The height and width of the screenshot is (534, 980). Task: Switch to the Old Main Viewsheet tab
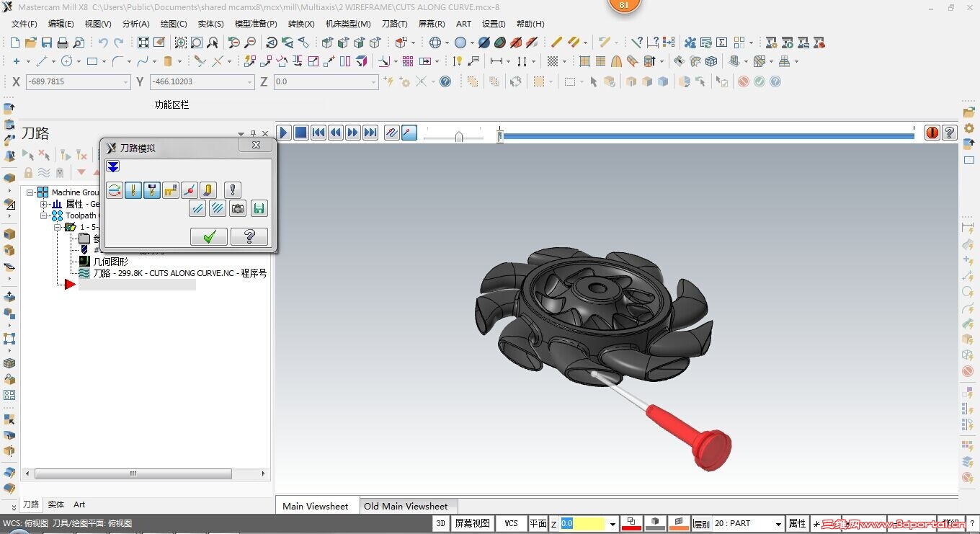406,506
